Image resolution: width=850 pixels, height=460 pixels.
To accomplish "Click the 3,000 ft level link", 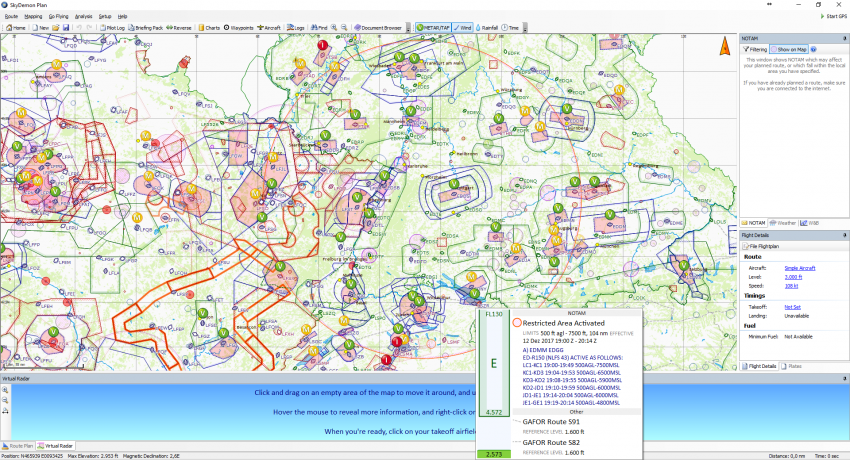I will click(x=793, y=277).
